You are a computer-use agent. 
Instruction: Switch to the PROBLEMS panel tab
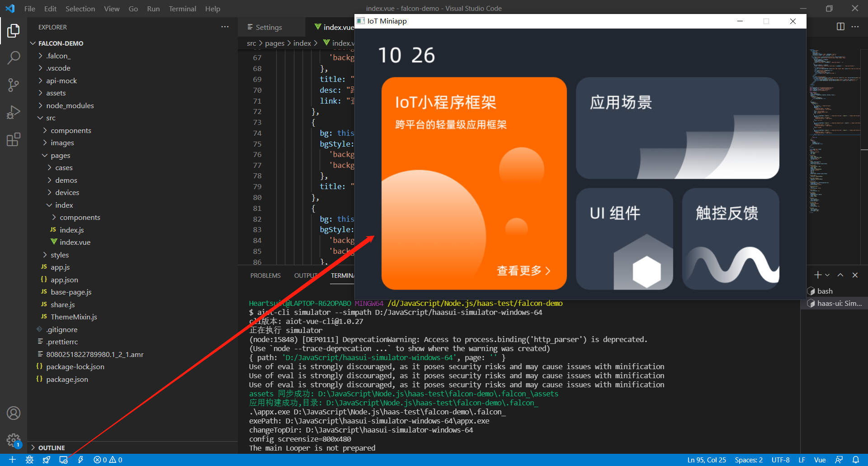tap(265, 276)
